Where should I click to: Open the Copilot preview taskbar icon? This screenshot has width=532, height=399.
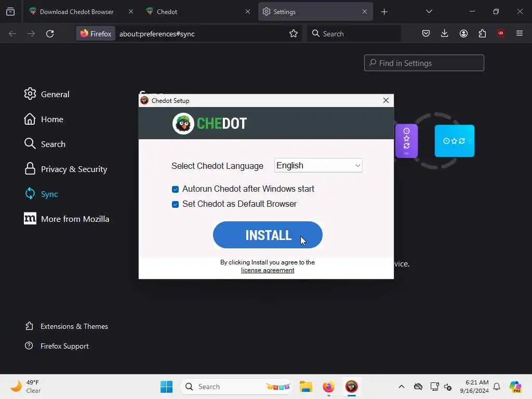coord(515,387)
